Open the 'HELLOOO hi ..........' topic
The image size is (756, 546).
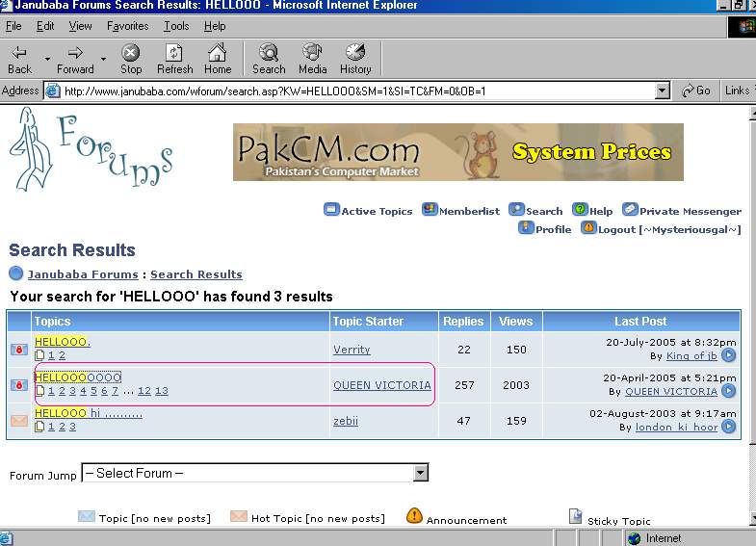89,413
